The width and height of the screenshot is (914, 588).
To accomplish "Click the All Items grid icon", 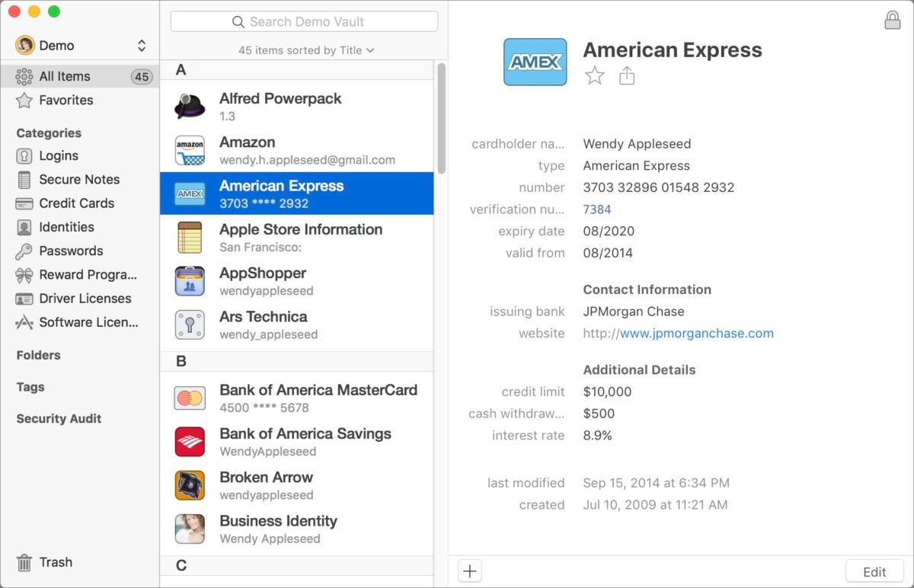I will 24,76.
